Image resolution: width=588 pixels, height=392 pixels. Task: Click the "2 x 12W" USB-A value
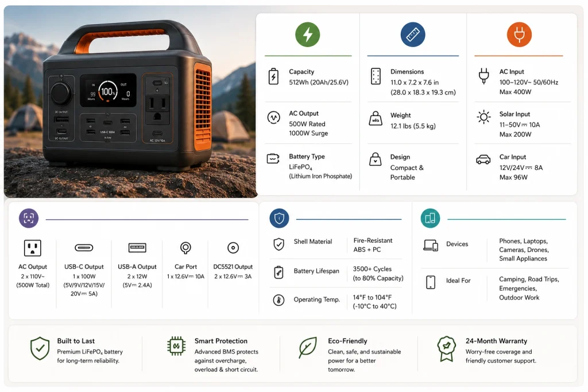point(137,277)
